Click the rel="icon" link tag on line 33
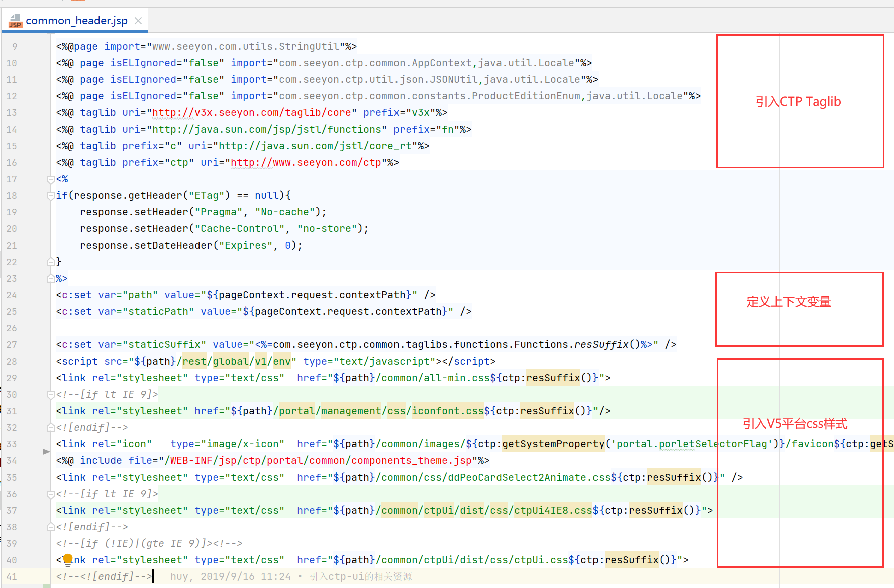Image resolution: width=894 pixels, height=588 pixels. 474,444
